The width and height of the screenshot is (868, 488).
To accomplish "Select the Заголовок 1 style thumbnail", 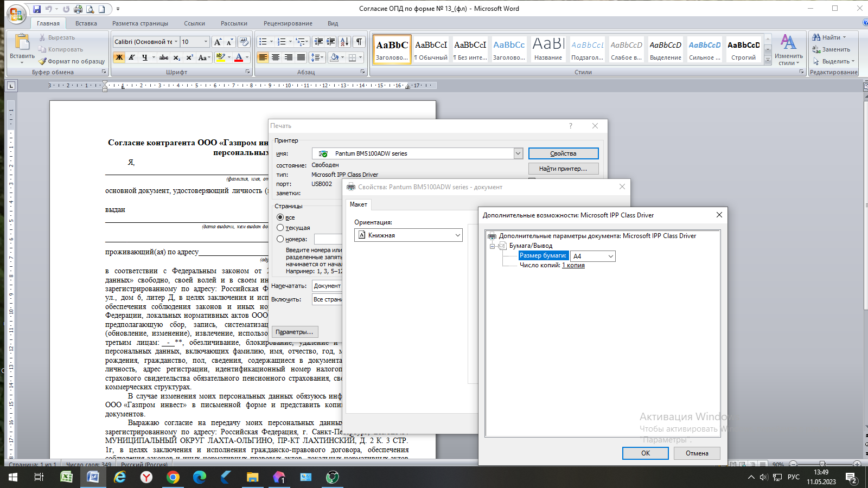I will click(392, 49).
